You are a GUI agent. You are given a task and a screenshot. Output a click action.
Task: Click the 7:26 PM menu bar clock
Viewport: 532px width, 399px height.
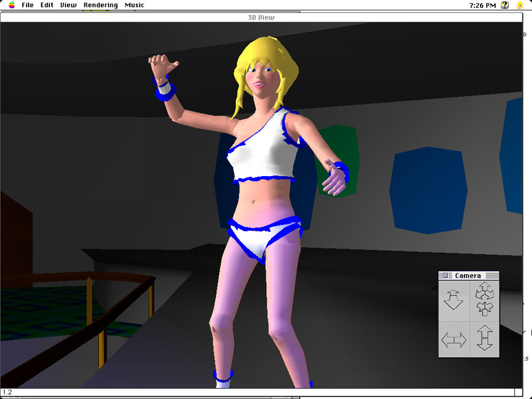click(483, 5)
